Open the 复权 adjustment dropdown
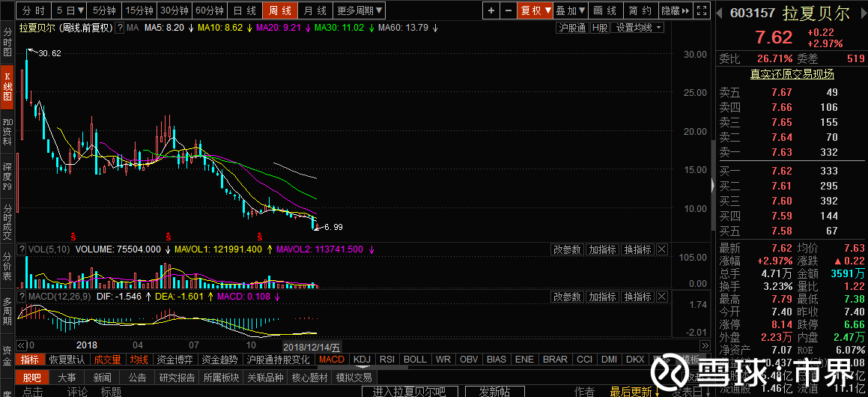This screenshot has height=397, width=868. point(535,10)
